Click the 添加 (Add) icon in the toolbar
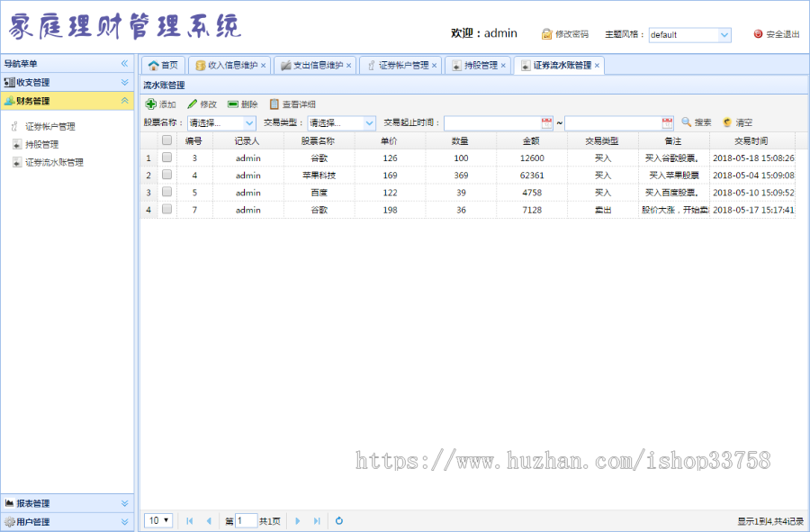810x532 pixels. 160,103
